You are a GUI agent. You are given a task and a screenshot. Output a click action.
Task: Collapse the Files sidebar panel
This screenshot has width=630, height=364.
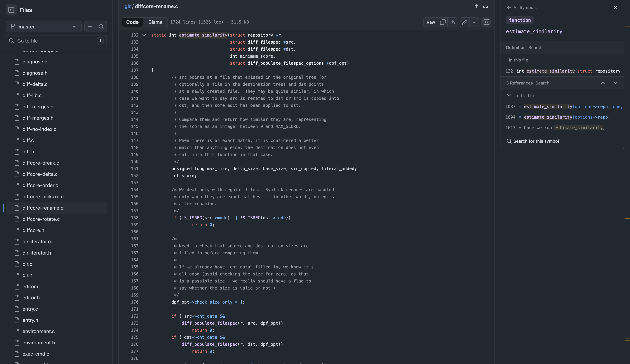[x=11, y=10]
